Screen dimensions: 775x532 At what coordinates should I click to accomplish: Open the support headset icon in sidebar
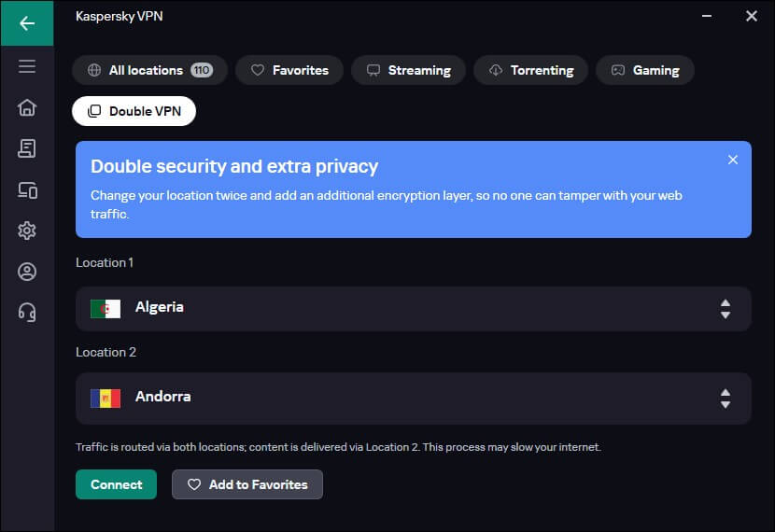(27, 312)
